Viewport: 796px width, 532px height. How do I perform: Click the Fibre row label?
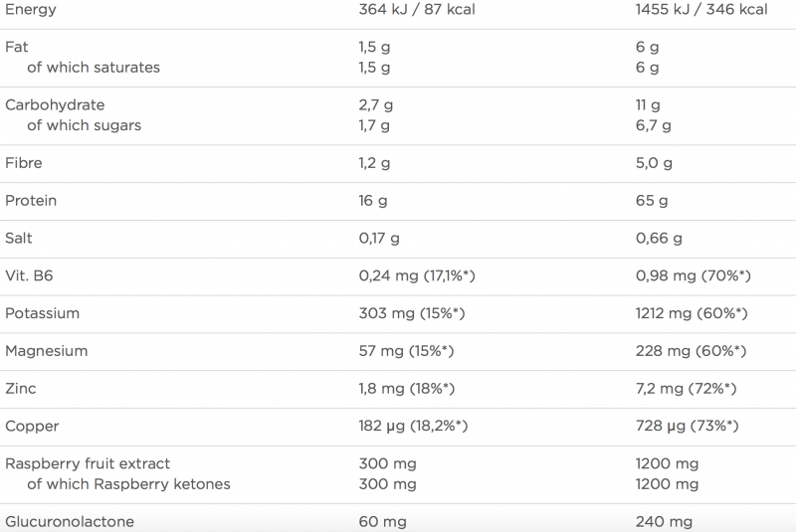coord(24,163)
